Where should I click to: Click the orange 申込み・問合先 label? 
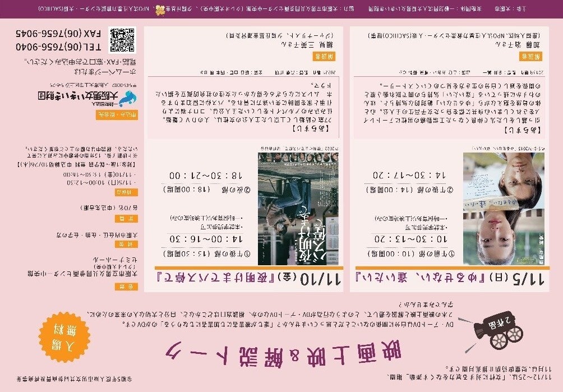[117, 115]
